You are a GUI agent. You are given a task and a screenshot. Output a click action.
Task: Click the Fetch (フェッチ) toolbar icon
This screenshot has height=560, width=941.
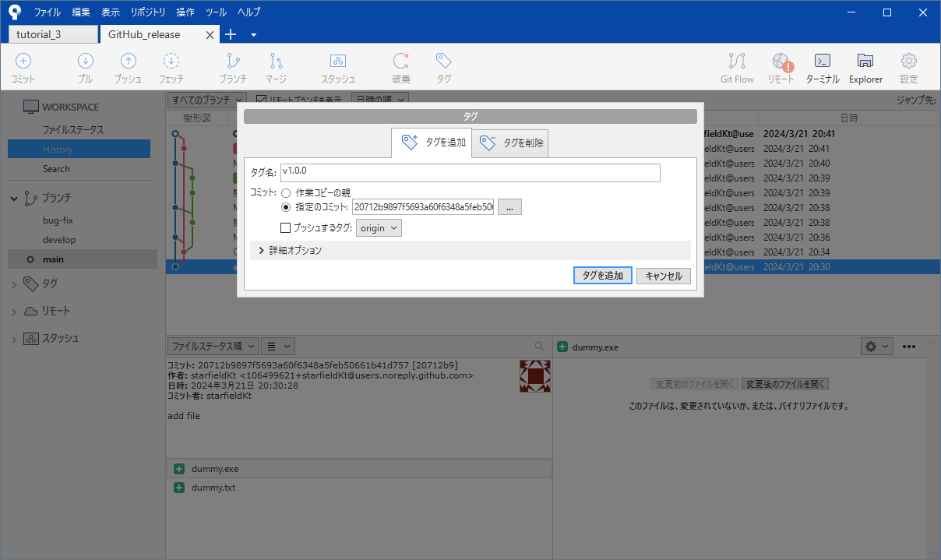pyautogui.click(x=171, y=61)
